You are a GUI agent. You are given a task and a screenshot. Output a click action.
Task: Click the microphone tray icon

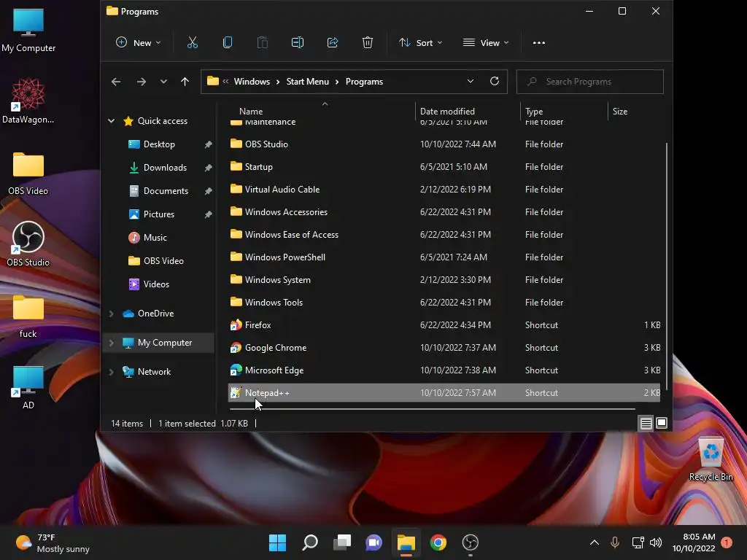point(614,542)
